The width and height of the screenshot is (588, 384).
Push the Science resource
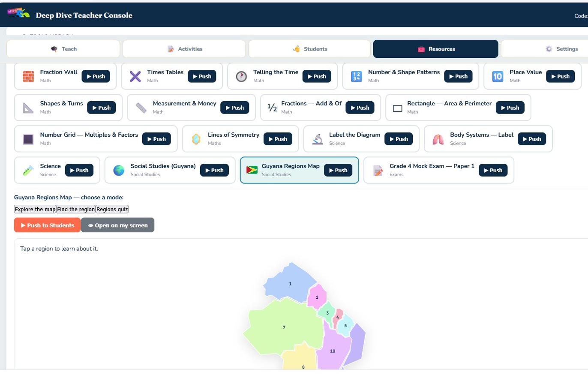click(x=79, y=170)
